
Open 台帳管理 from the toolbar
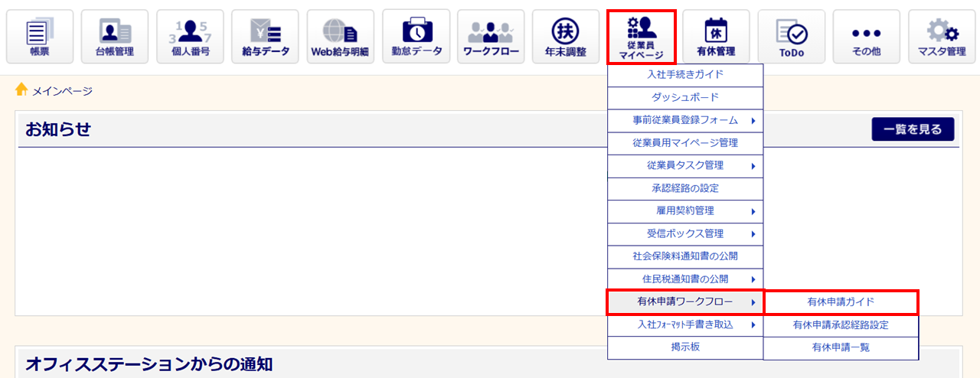click(115, 37)
